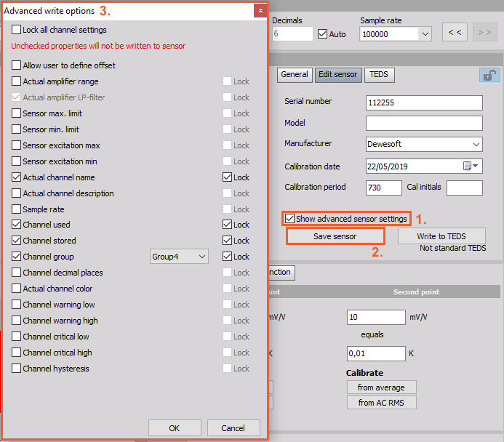Calibrate from AC RMS
The height and width of the screenshot is (442, 504).
coord(382,403)
